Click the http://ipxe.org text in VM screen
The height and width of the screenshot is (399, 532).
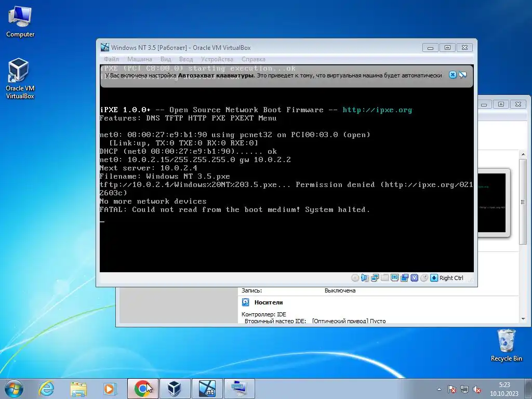click(x=377, y=110)
